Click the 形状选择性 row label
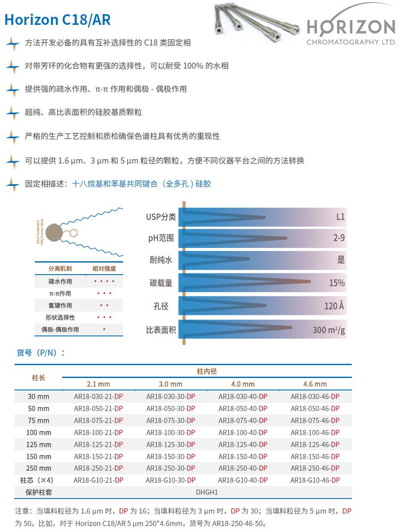402x532 pixels. tap(60, 317)
